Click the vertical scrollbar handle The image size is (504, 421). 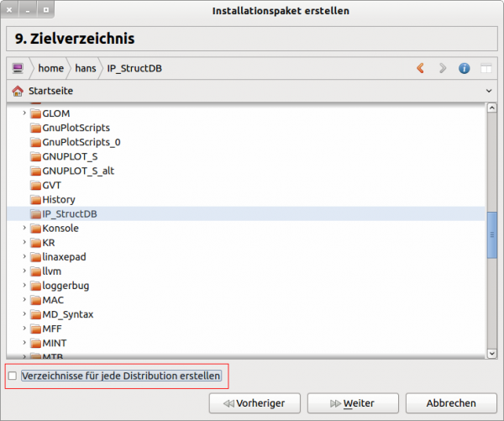pyautogui.click(x=492, y=240)
